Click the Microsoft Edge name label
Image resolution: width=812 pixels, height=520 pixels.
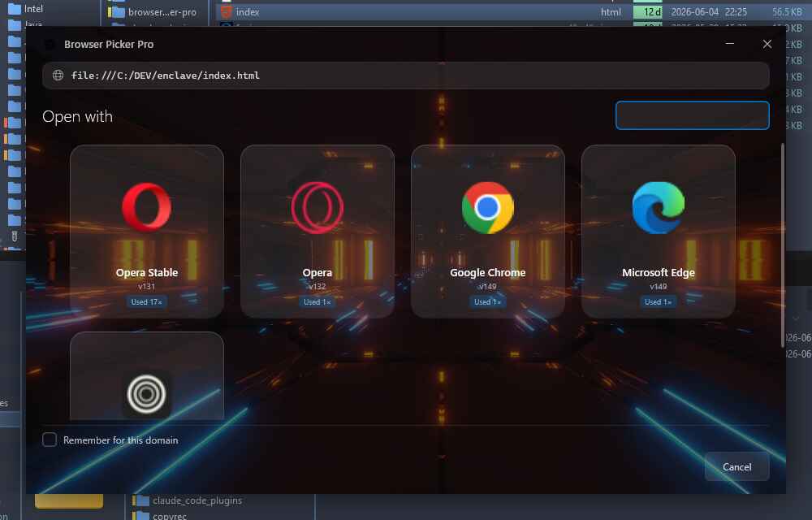[659, 272]
